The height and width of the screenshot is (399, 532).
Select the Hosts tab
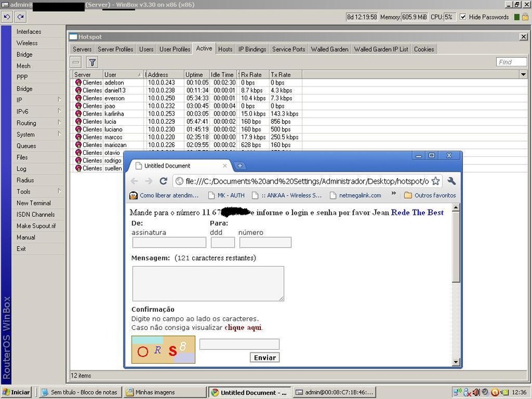(x=225, y=49)
